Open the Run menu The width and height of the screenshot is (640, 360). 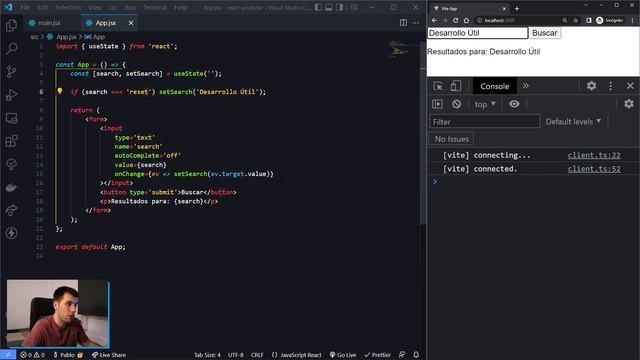click(130, 7)
